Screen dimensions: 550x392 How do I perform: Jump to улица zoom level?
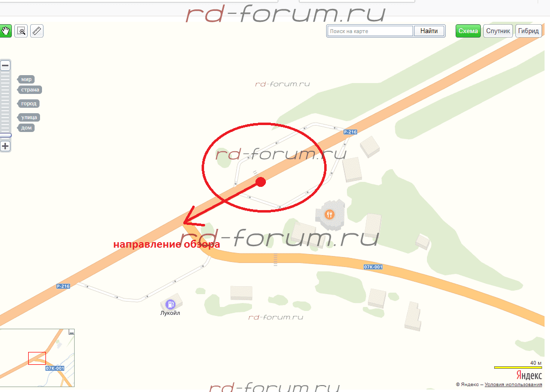click(x=29, y=117)
